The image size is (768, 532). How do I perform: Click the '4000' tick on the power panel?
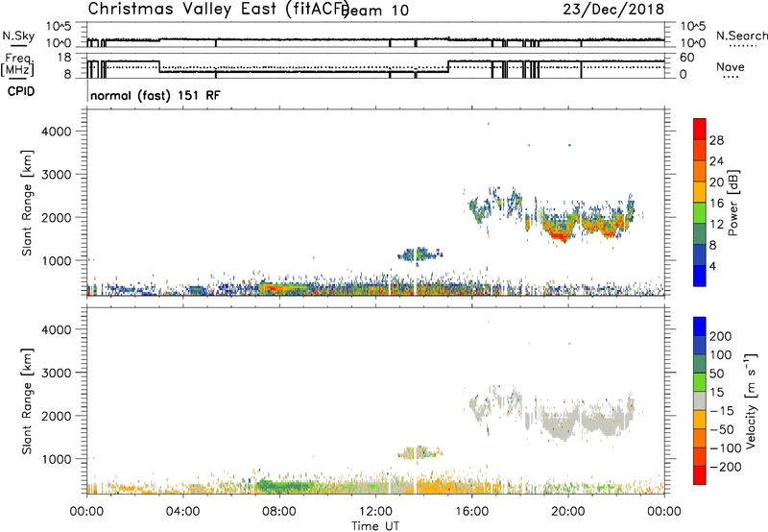coord(57,132)
